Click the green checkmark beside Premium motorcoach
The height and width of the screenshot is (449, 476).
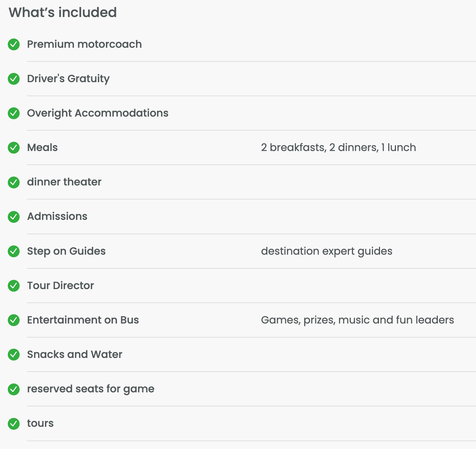[x=14, y=44]
